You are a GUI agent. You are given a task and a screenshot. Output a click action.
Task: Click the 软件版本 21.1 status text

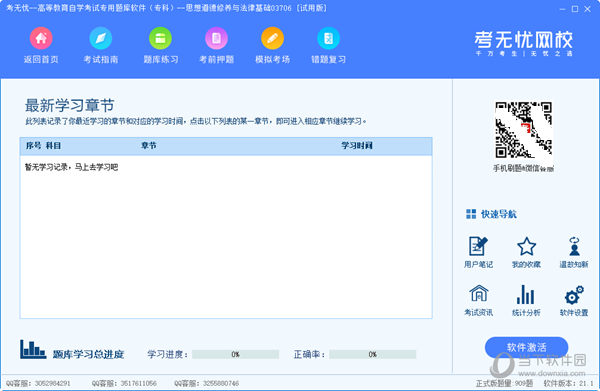(568, 383)
